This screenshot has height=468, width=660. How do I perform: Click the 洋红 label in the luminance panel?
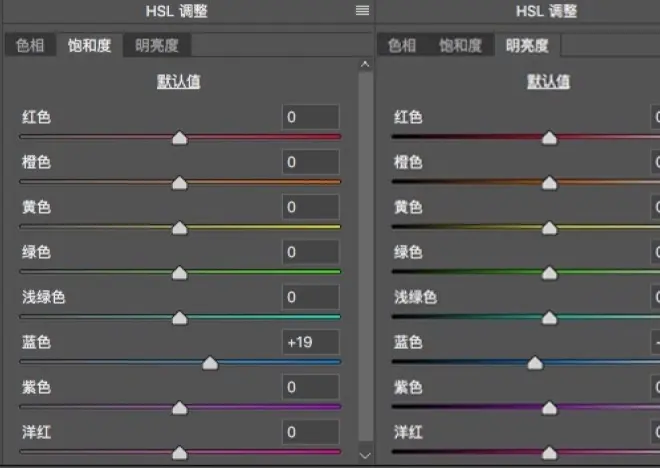408,432
